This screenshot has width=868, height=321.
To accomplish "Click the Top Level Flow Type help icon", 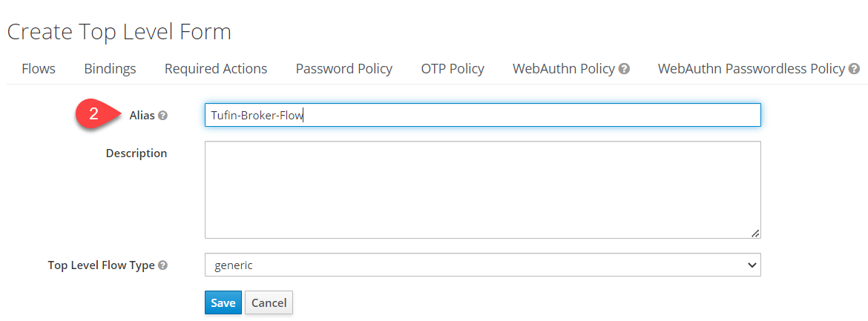I will [162, 265].
